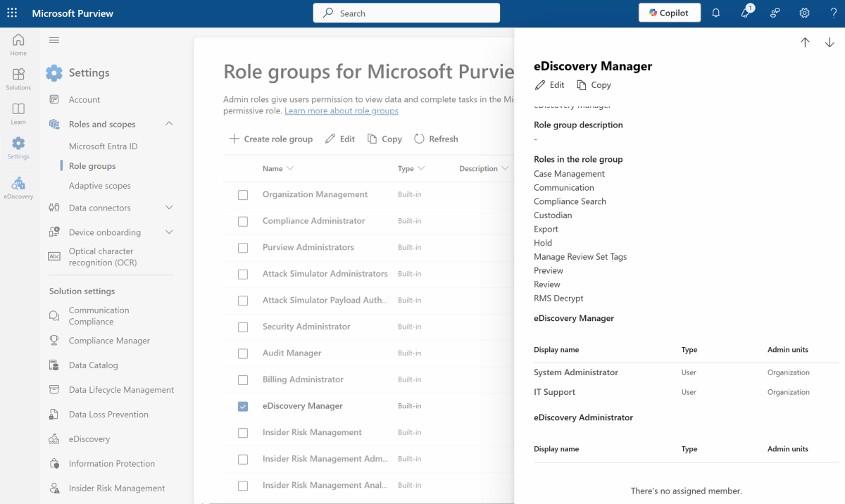Open the app launcher waffle icon
845x504 pixels.
[x=12, y=13]
